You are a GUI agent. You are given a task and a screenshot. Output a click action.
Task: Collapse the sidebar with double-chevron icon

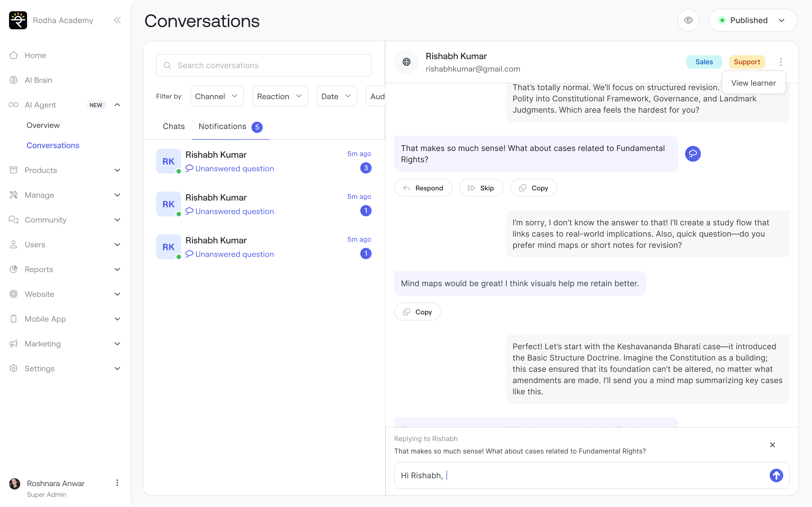pos(117,21)
